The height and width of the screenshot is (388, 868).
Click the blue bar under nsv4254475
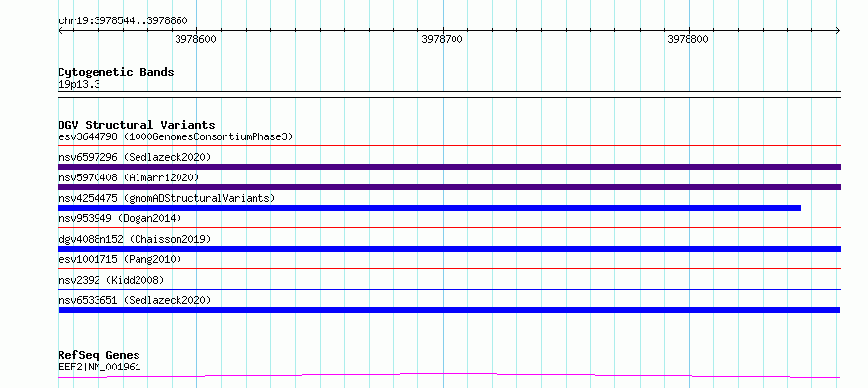pyautogui.click(x=429, y=208)
